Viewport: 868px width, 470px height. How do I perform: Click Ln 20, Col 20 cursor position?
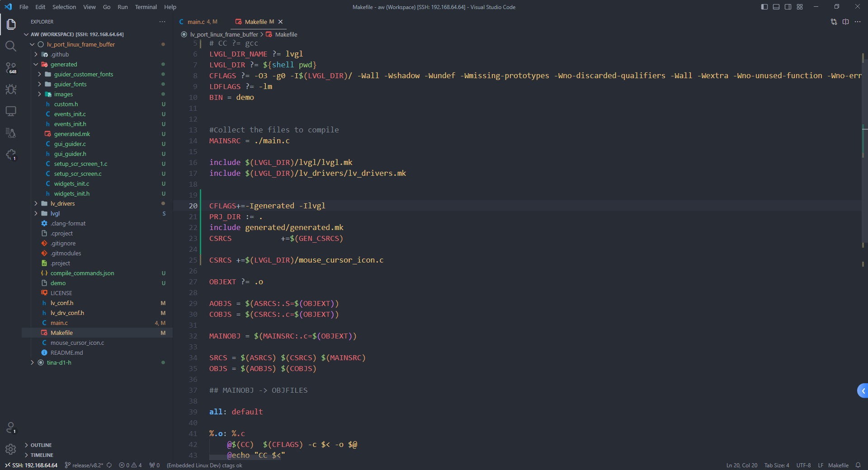[742, 465]
